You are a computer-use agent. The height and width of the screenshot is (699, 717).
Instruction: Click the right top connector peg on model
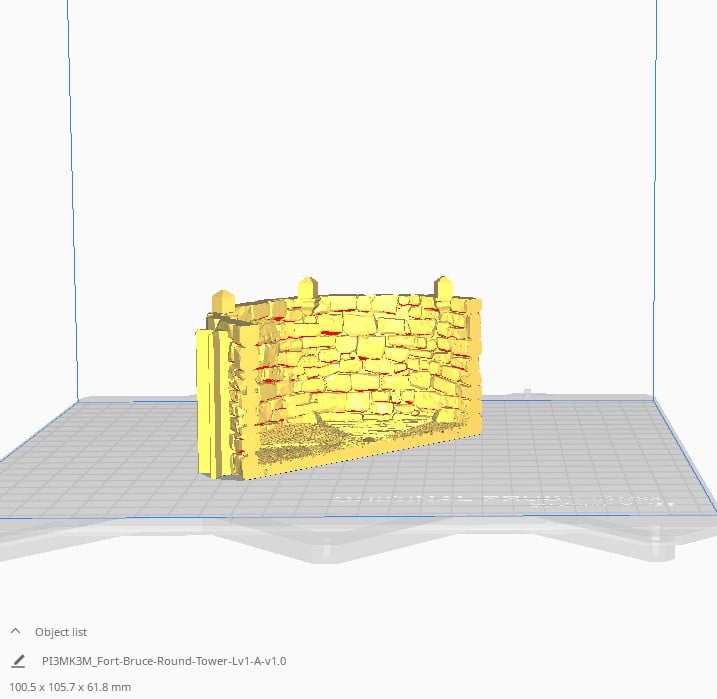point(443,287)
